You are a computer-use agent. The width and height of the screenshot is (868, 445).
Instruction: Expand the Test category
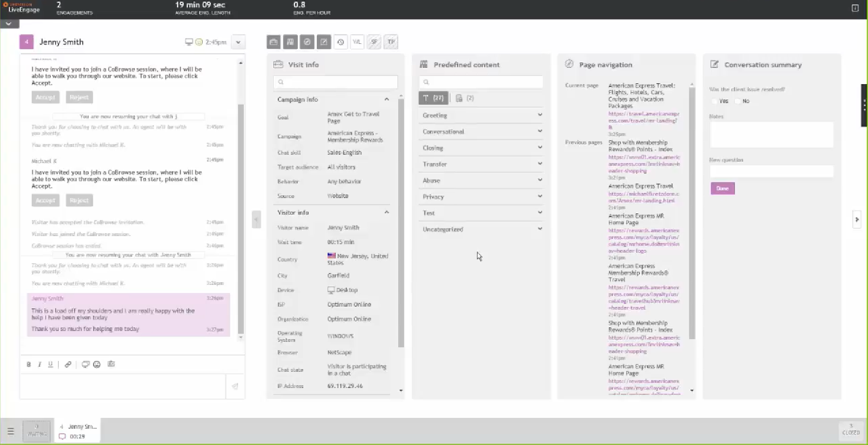[x=482, y=213]
